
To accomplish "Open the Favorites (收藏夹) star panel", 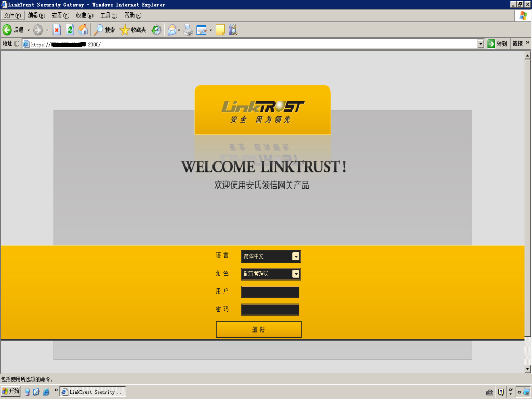I will 133,30.
